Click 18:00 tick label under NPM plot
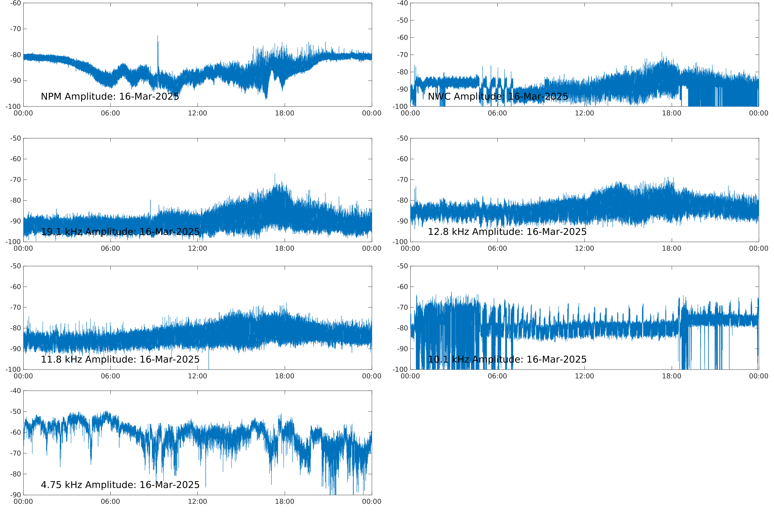The height and width of the screenshot is (532, 774). 285,113
